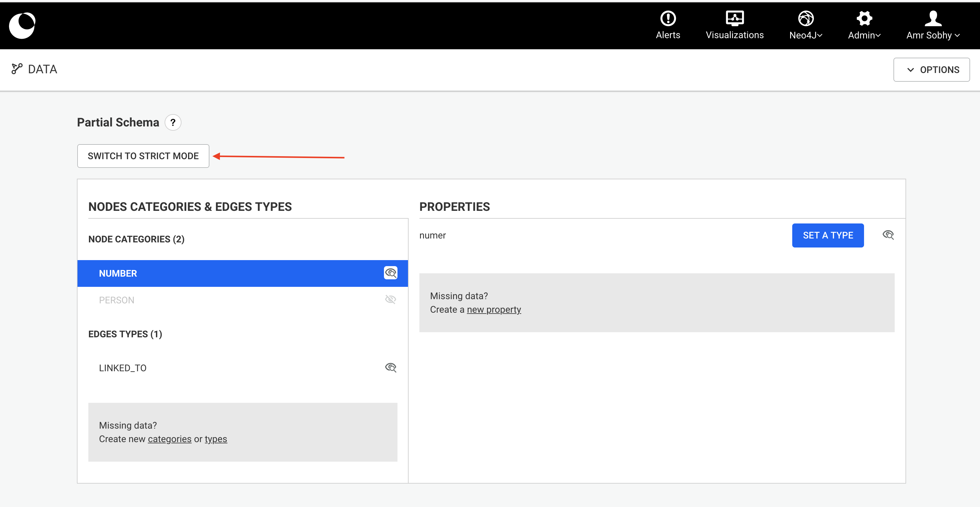Screen dimensions: 980x507
Task: Select the NUMBER node category
Action: click(x=243, y=273)
